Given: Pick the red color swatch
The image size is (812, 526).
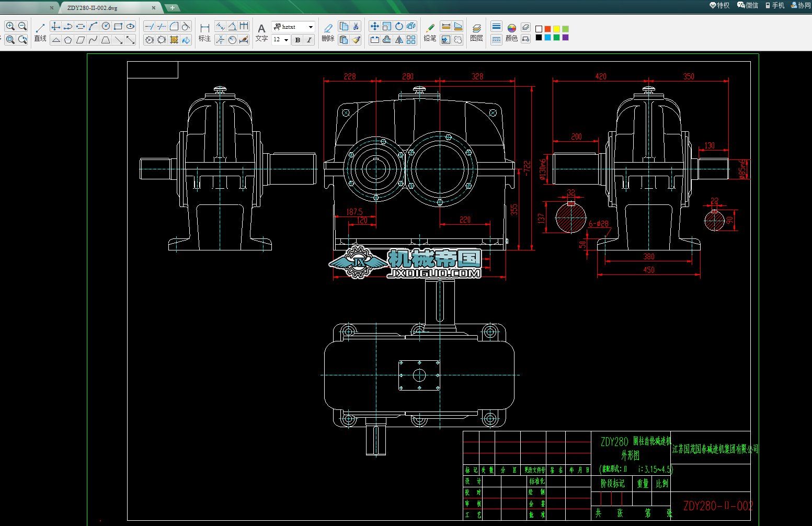Looking at the screenshot, I should 547,29.
